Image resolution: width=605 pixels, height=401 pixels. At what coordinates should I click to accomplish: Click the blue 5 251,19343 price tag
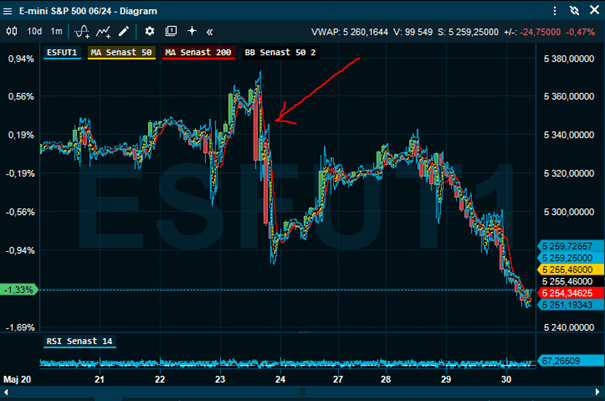571,305
